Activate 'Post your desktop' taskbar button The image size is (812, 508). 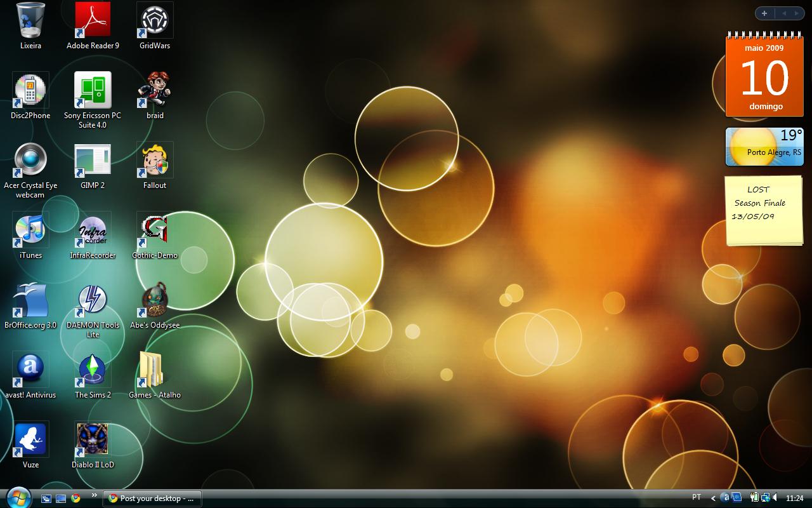click(152, 498)
